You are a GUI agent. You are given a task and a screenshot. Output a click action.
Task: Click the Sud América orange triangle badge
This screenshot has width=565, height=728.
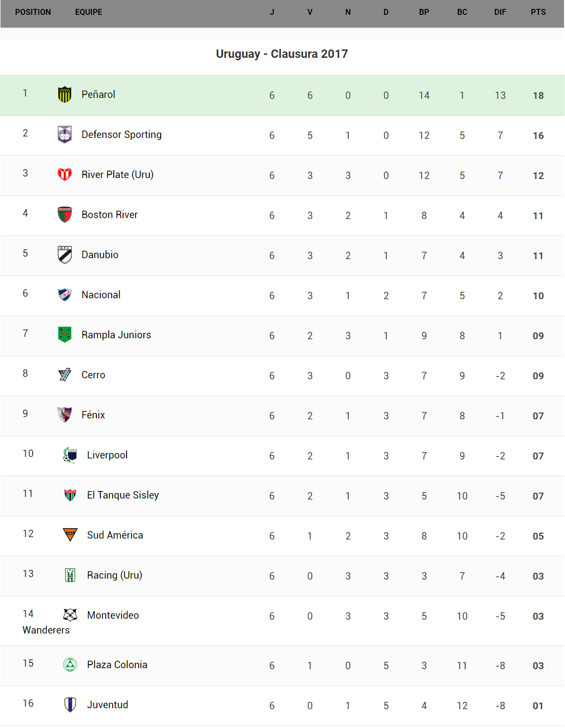coord(70,535)
